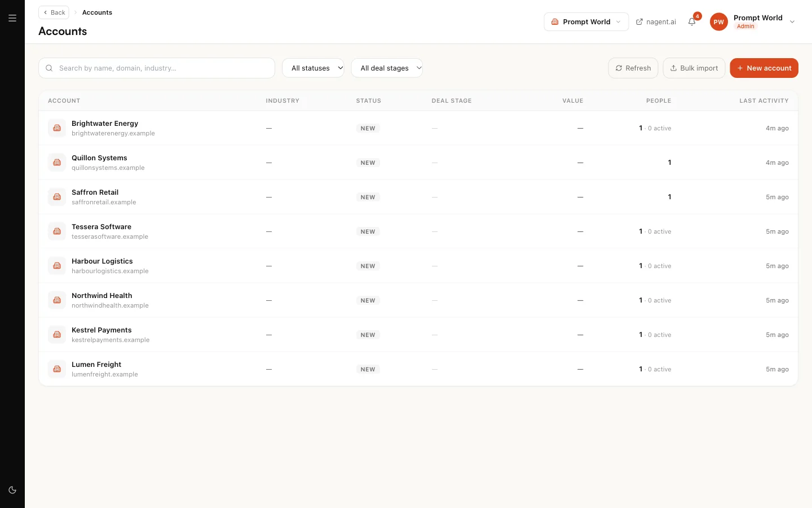Open the Lumen Freight account name
The height and width of the screenshot is (508, 812).
pyautogui.click(x=96, y=365)
